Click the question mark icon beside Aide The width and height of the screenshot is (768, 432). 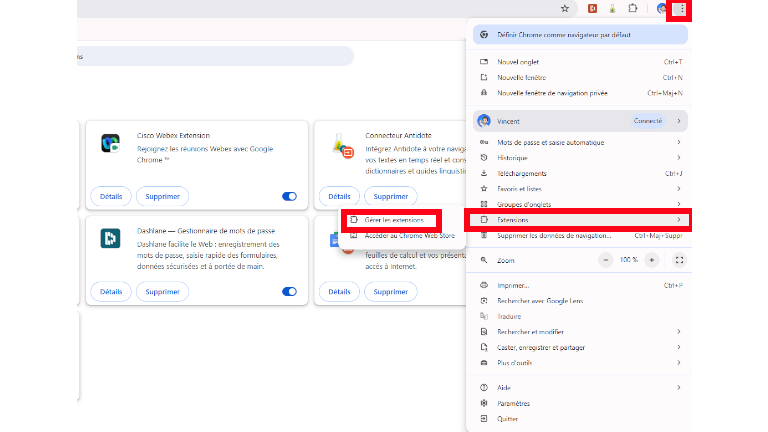coord(484,387)
